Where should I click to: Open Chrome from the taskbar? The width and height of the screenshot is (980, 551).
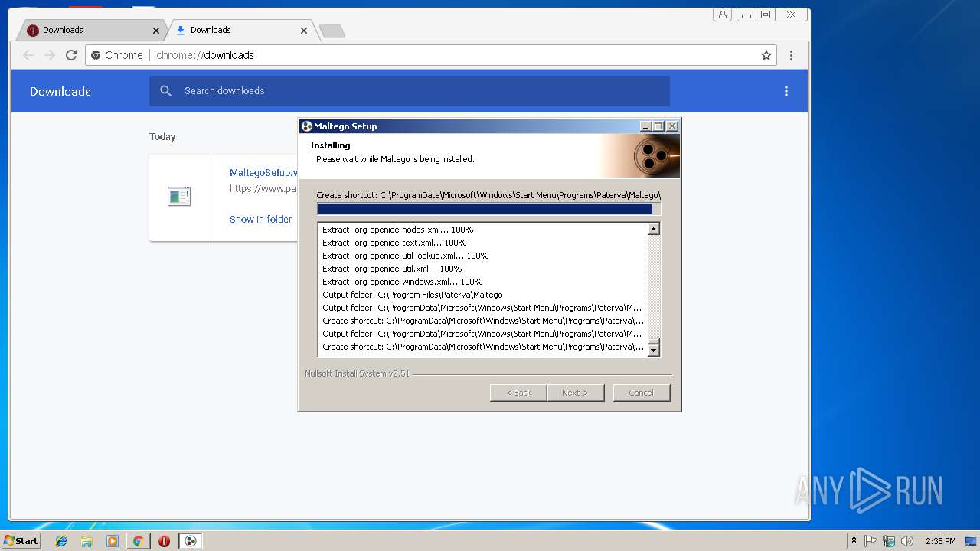[x=138, y=541]
